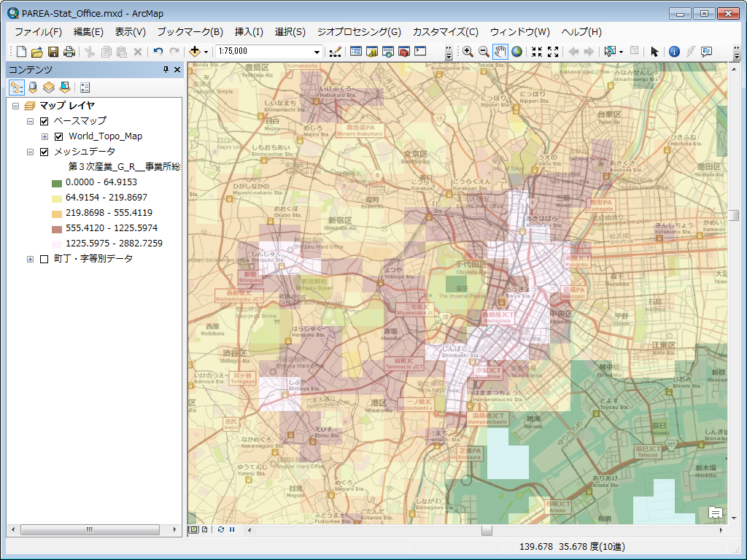Switch contents to List By Visibility

coord(49,87)
